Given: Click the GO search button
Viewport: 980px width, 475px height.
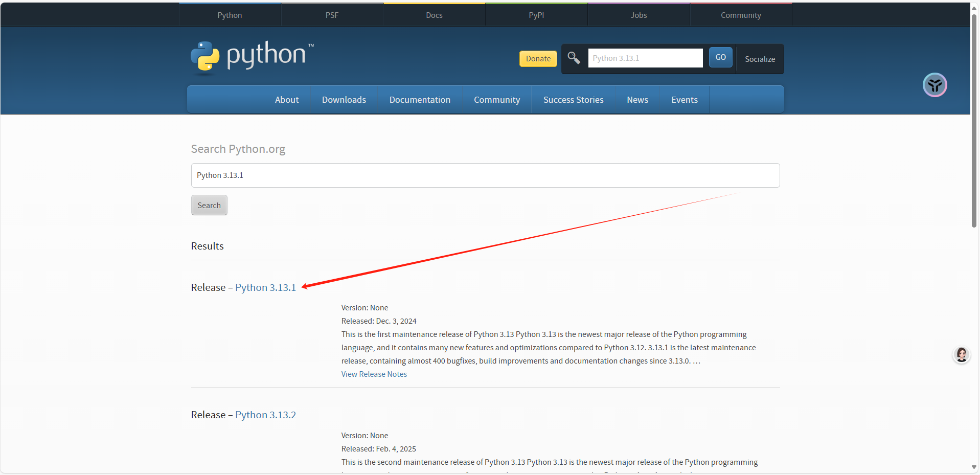Looking at the screenshot, I should pos(720,57).
